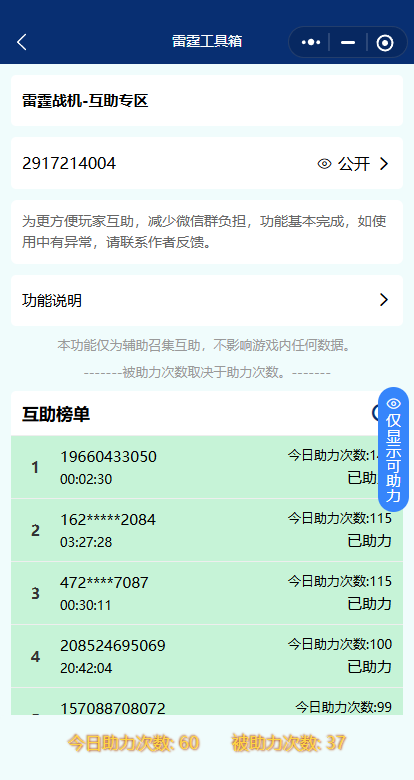Viewport: 414px width, 780px height.
Task: Click 已助力 status for 472****7087
Action: [x=370, y=604]
